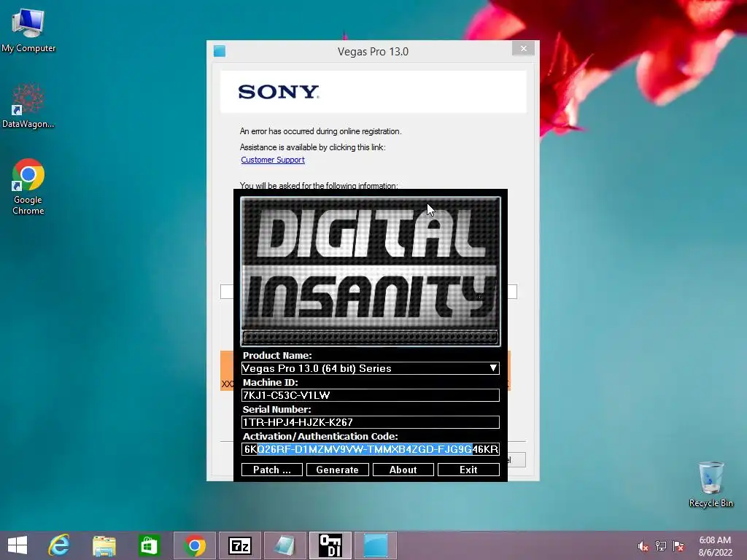
Task: Expand the Product Name dropdown
Action: point(493,368)
